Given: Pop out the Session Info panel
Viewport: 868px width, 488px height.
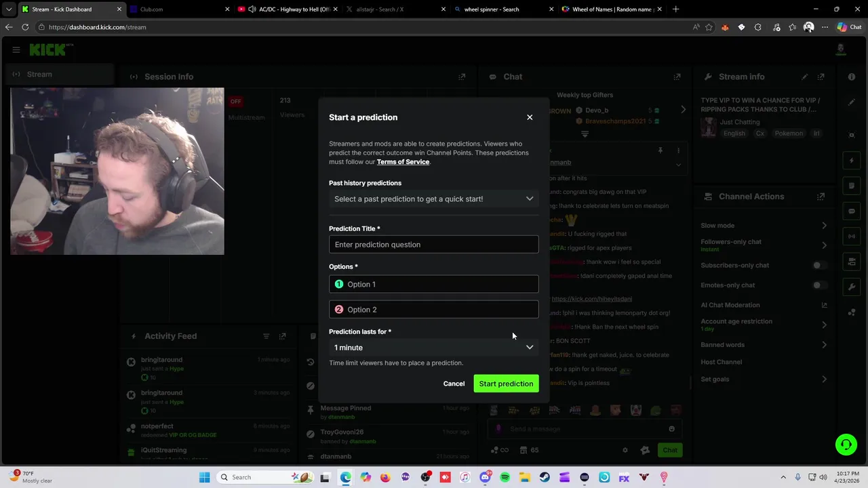Looking at the screenshot, I should [462, 77].
